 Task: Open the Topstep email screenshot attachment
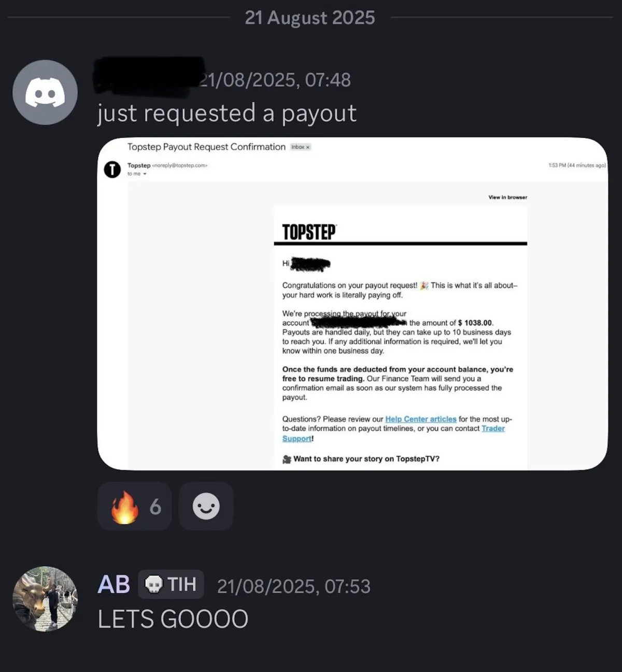pos(352,304)
